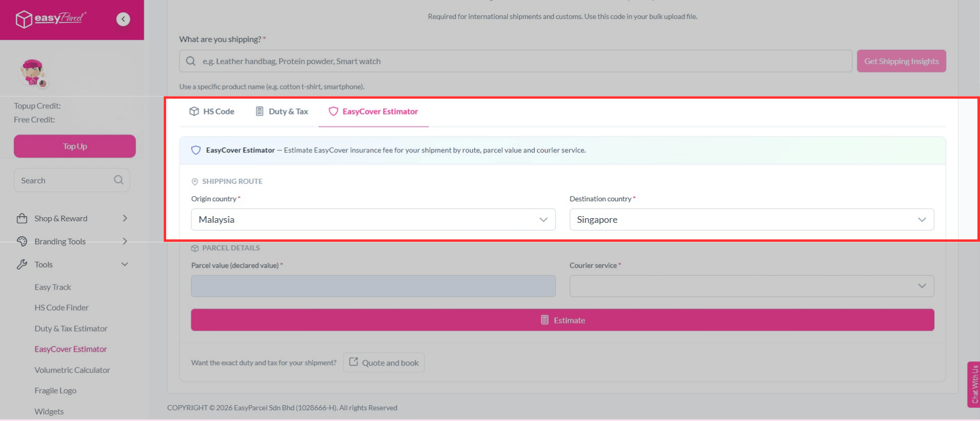Click the EasyCover Estimator tab shield icon
Screen dimensions: 980x421
click(333, 111)
